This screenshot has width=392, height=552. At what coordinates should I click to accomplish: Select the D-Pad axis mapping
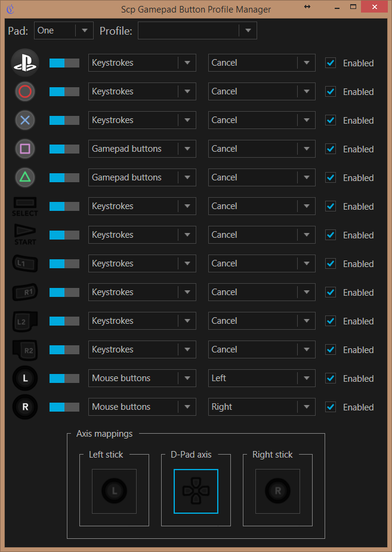click(x=196, y=491)
